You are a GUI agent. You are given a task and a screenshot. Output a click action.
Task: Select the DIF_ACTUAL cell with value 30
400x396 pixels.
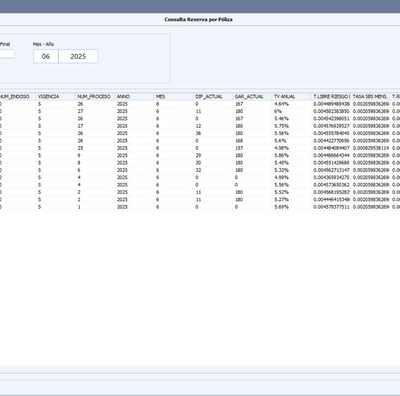point(198,163)
